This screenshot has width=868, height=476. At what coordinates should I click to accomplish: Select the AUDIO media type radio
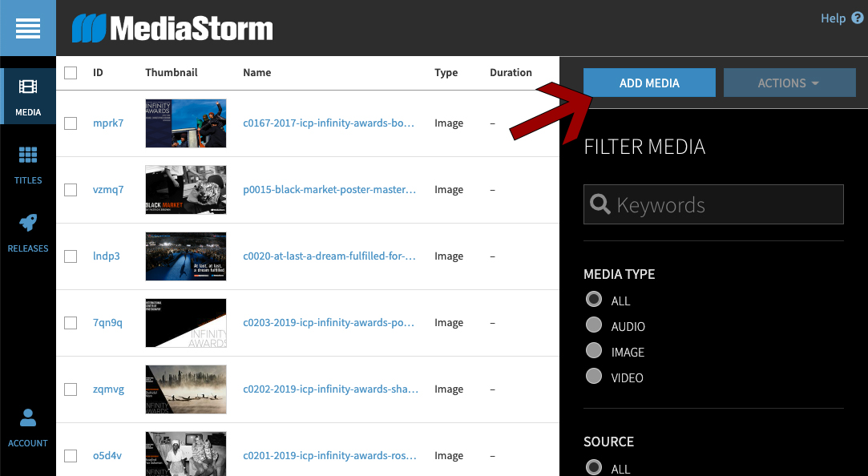594,325
